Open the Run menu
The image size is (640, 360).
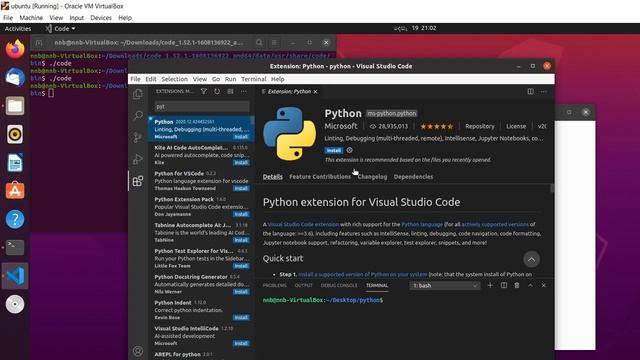coord(230,79)
